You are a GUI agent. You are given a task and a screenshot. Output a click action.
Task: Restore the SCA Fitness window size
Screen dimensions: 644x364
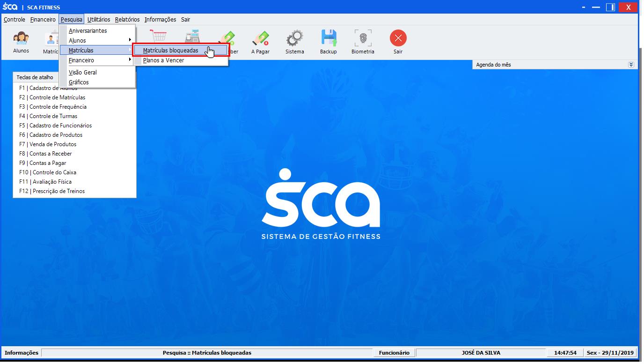610,7
